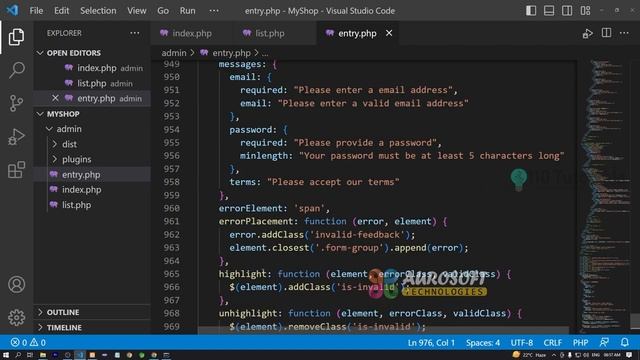640x360 pixels.
Task: Switch to the list.php editor tab
Action: tap(269, 33)
